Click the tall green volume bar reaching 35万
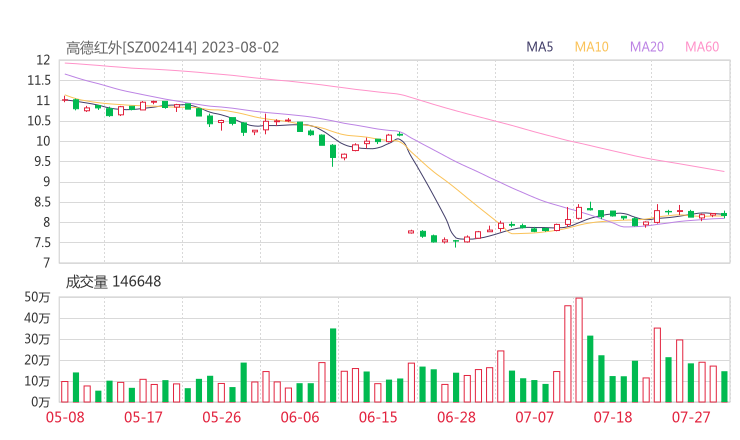 pos(333,365)
